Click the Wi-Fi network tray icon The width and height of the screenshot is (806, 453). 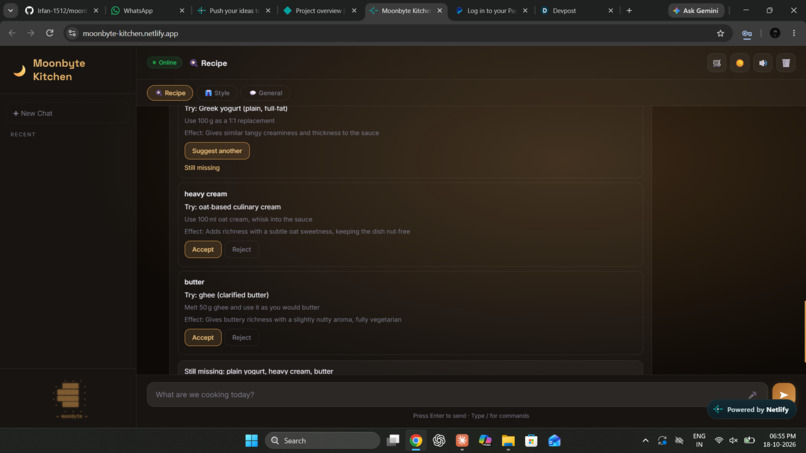tap(719, 441)
